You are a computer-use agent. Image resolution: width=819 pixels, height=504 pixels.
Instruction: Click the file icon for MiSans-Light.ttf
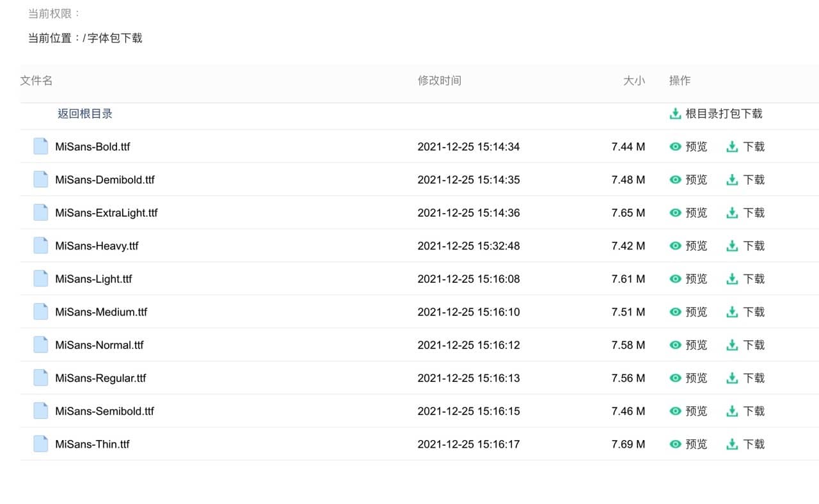coord(41,279)
